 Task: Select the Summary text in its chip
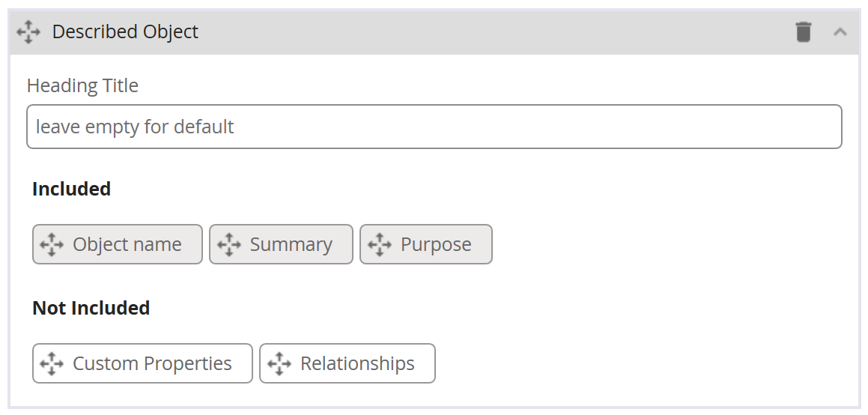pyautogui.click(x=291, y=244)
